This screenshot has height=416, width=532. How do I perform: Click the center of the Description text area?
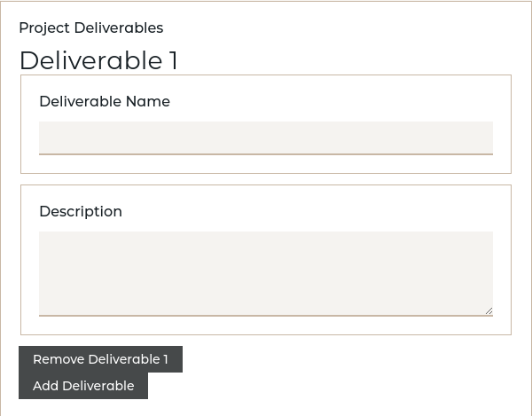point(266,273)
